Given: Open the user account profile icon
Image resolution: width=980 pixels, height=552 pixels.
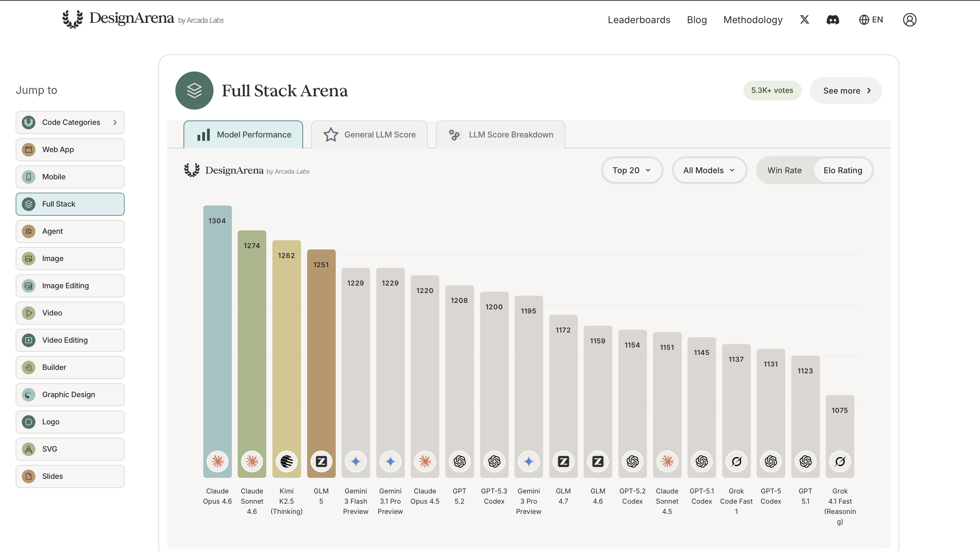Looking at the screenshot, I should click(x=909, y=20).
